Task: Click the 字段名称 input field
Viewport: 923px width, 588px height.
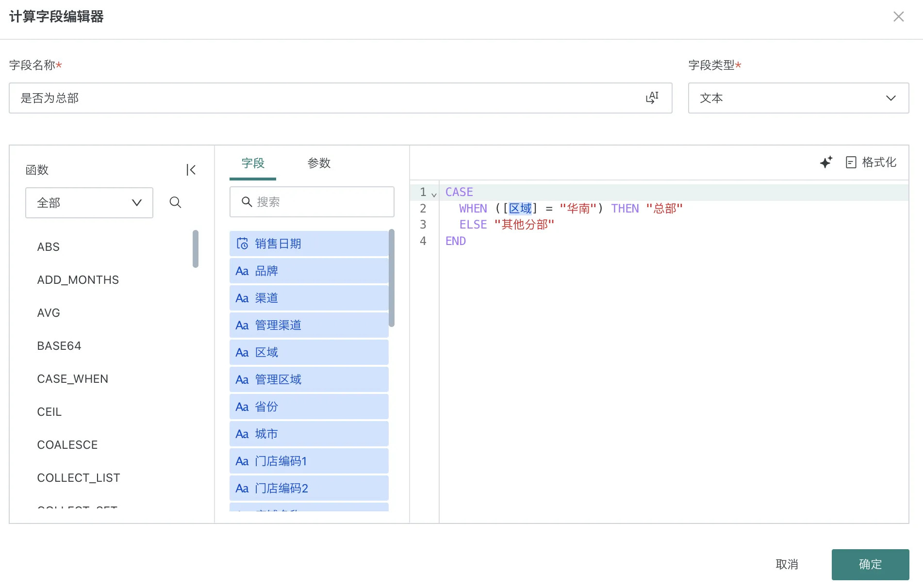Action: [x=325, y=98]
